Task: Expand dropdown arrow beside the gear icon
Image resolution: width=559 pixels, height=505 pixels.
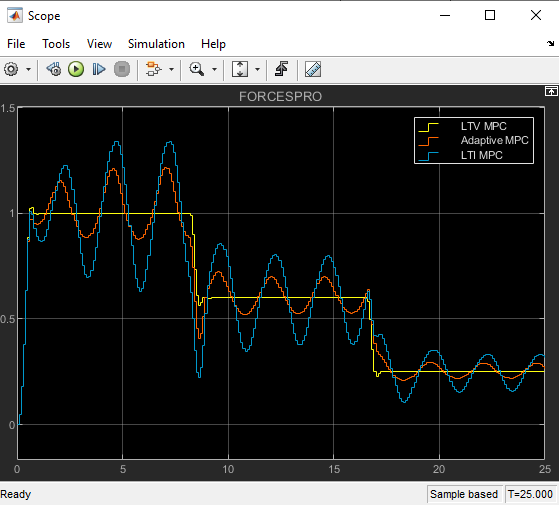Action: (x=29, y=69)
